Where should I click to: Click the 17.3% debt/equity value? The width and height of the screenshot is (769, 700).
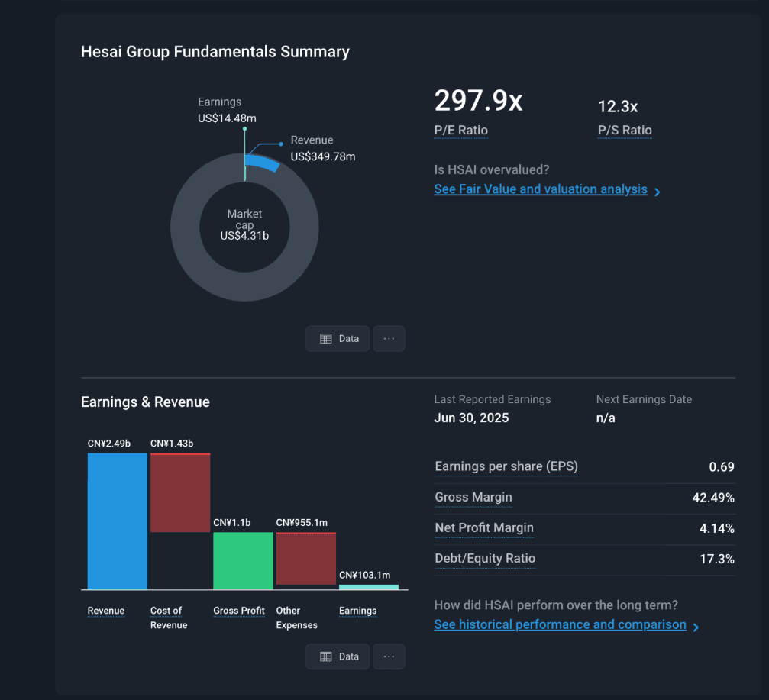[717, 560]
